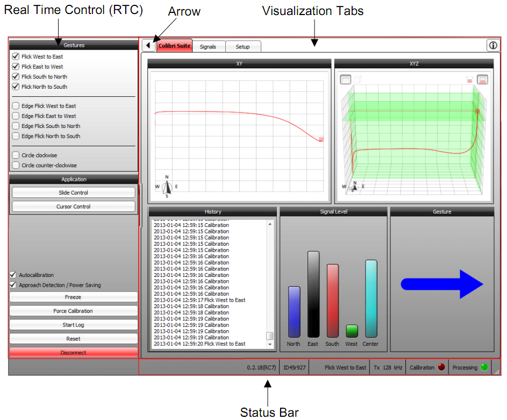Enable Circle clockwise gesture

(16, 155)
